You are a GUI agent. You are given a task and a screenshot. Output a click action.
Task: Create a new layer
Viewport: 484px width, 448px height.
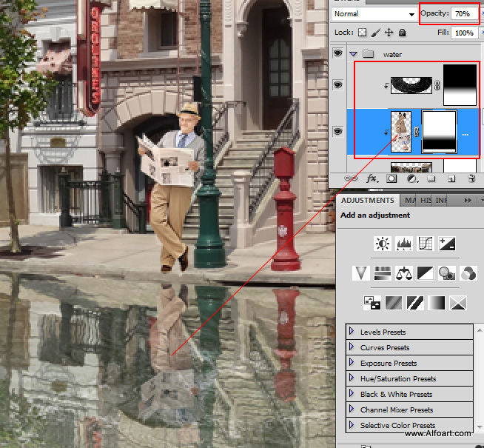pos(451,178)
